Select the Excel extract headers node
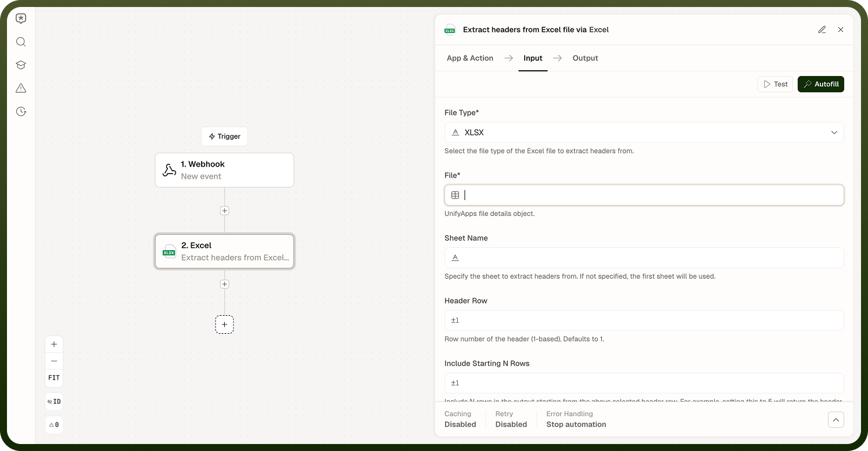Screen dimensions: 868x451 pyautogui.click(x=224, y=251)
